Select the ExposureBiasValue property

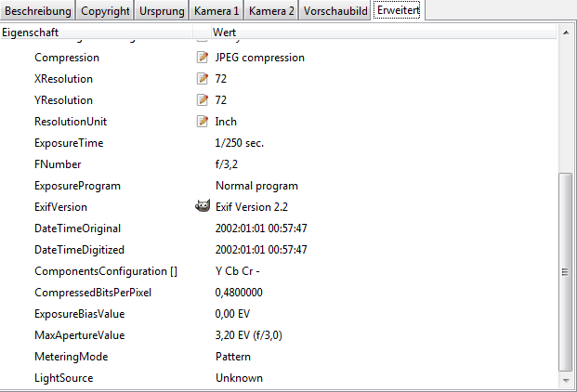coord(80,314)
